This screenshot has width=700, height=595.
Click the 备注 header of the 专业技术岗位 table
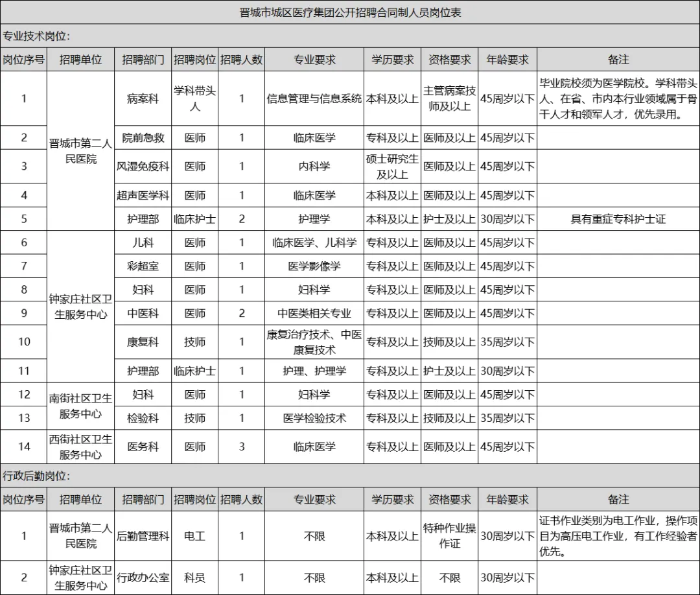[x=618, y=60]
